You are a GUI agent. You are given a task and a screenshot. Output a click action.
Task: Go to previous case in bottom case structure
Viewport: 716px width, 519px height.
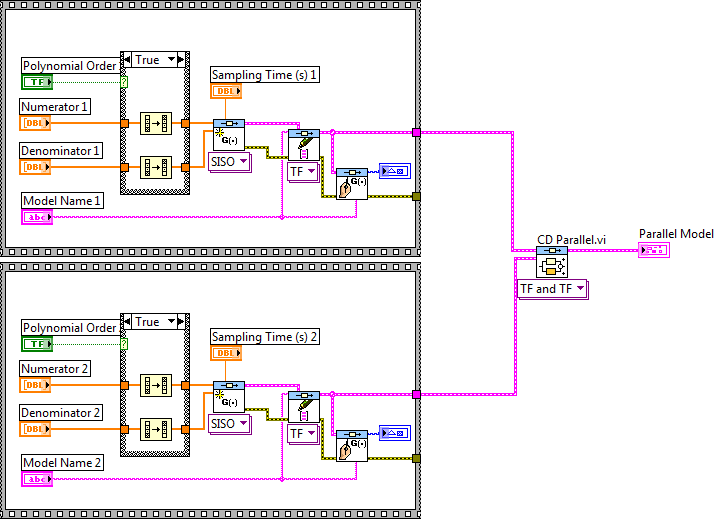tap(127, 321)
